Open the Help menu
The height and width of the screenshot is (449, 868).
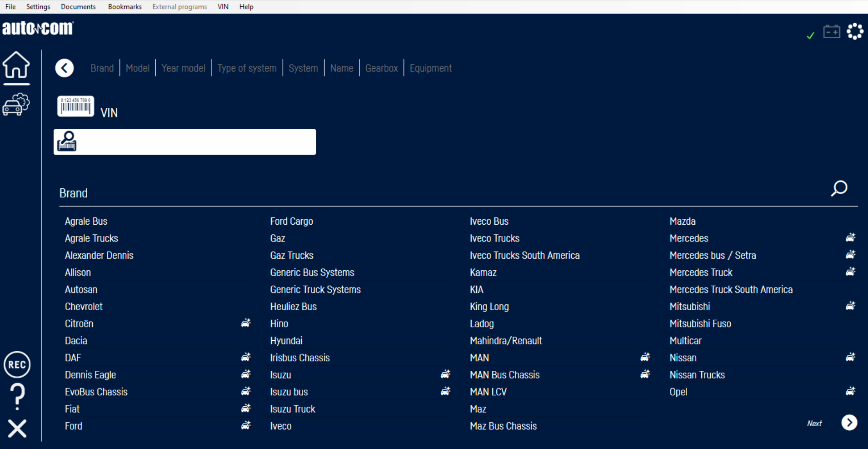[246, 7]
